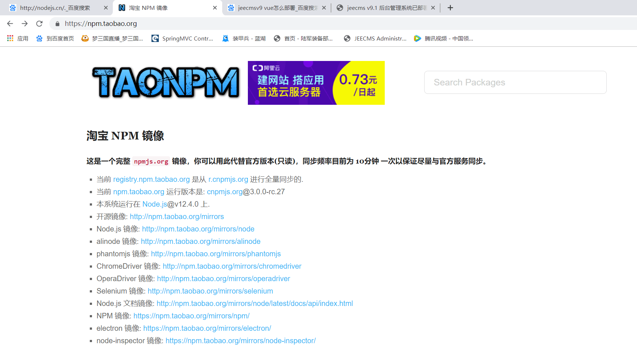This screenshot has width=637, height=364.
Task: Open the Node.js 文档镜像 index.html link
Action: click(255, 303)
